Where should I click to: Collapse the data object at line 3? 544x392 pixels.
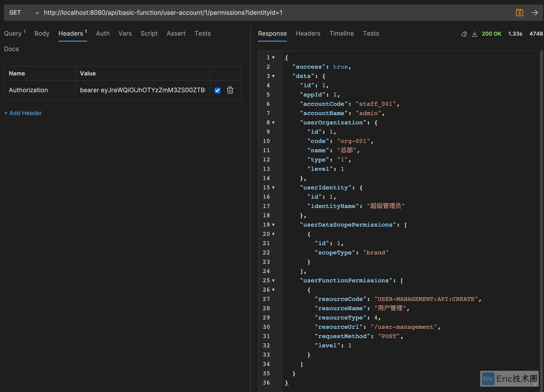point(273,76)
